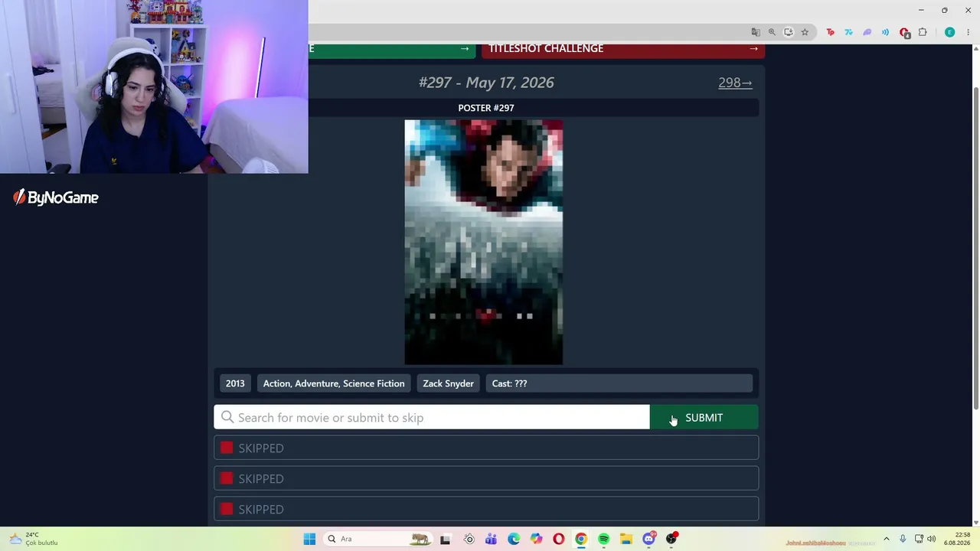
Task: Open the red extension with badge 4
Action: (x=904, y=32)
